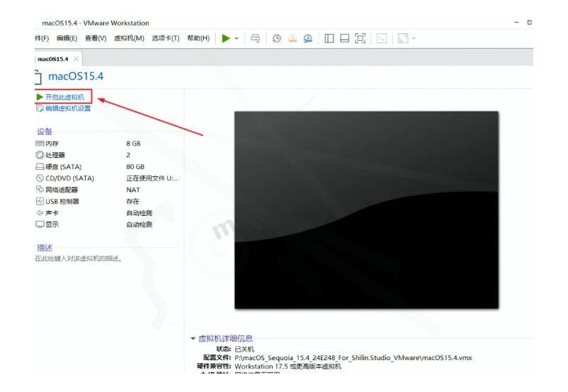568x392 pixels.
Task: Select the 网络适配器 device row
Action: click(x=107, y=190)
